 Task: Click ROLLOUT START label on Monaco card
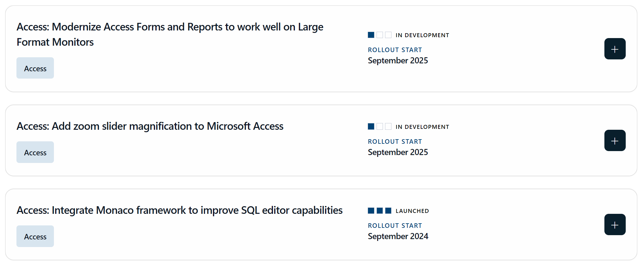pyautogui.click(x=395, y=225)
